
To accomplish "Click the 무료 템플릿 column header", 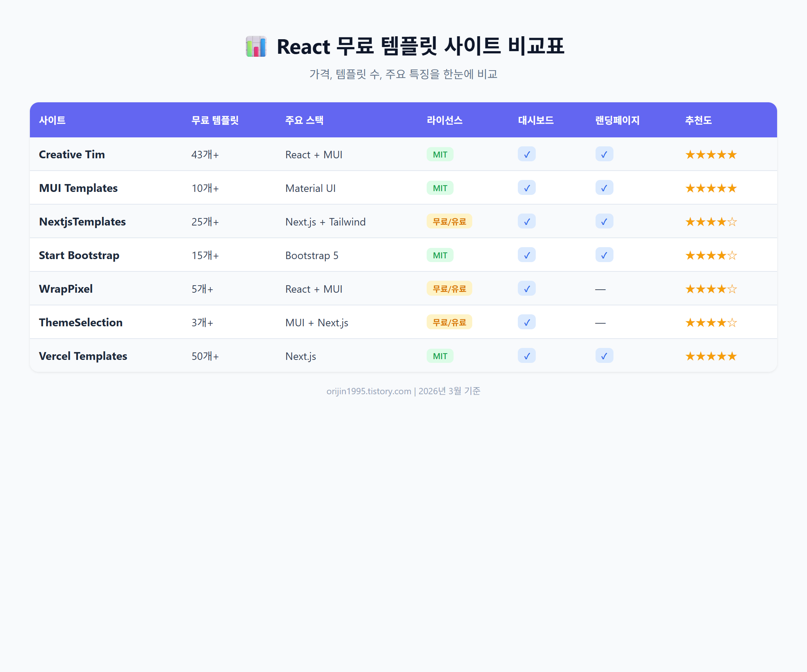I will (x=215, y=120).
